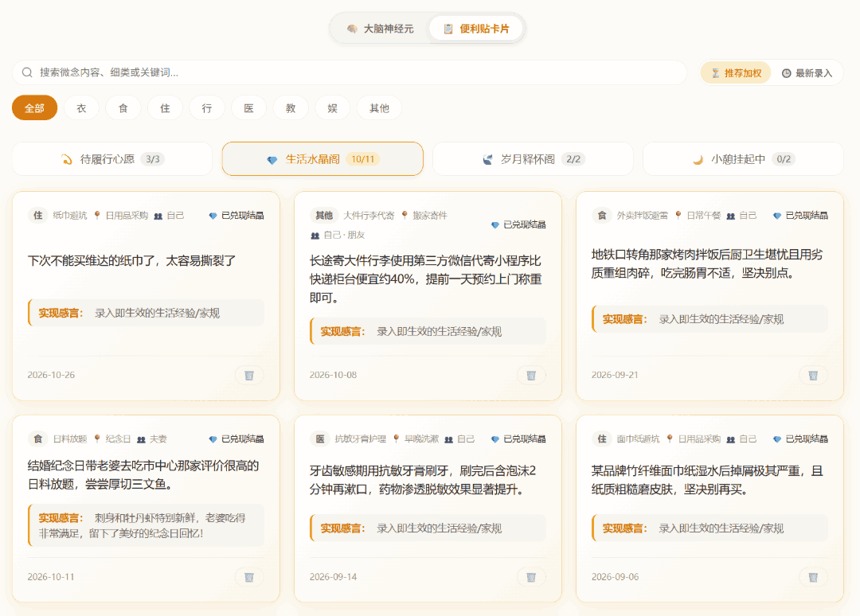
Task: Open the 待履行心愿 tab
Action: [x=112, y=159]
